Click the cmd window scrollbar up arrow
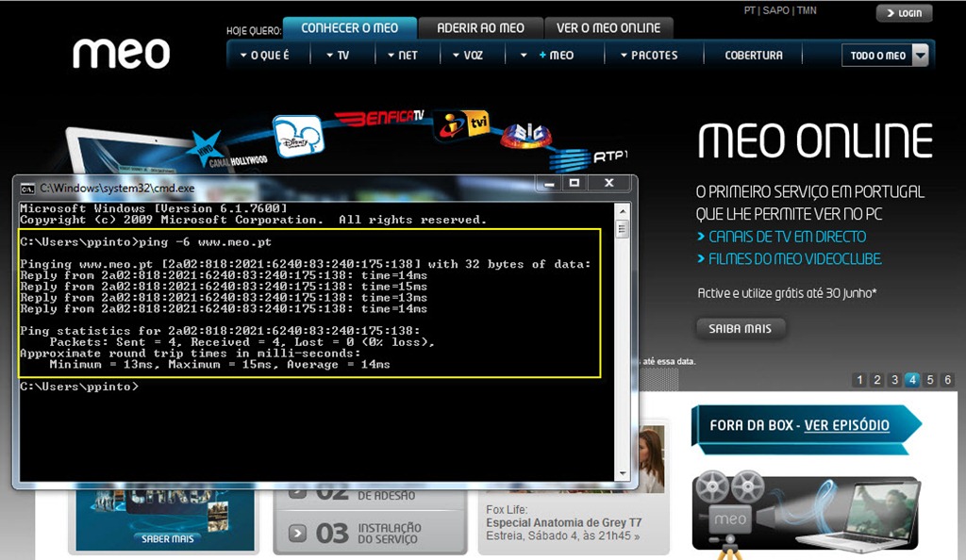The height and width of the screenshot is (560, 966). pos(623,211)
